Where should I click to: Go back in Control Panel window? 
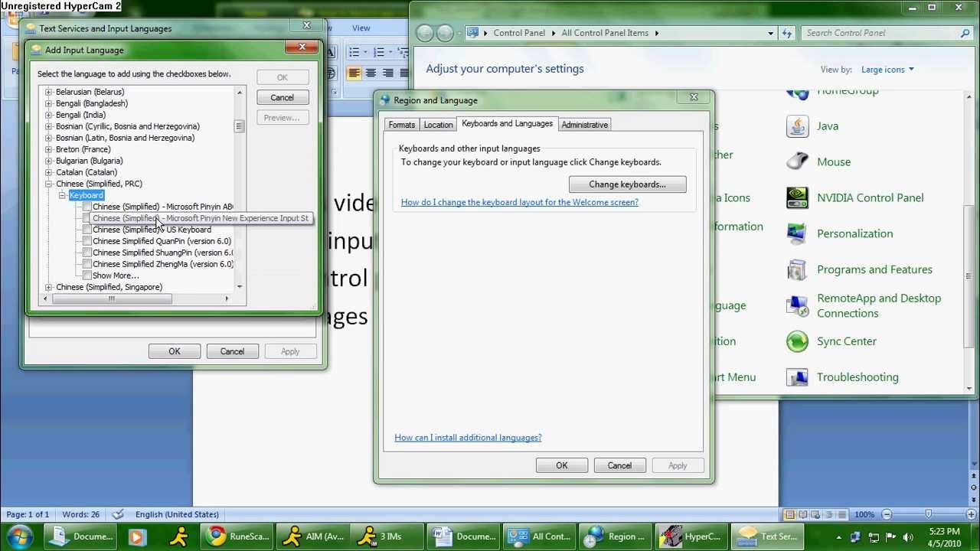[426, 33]
